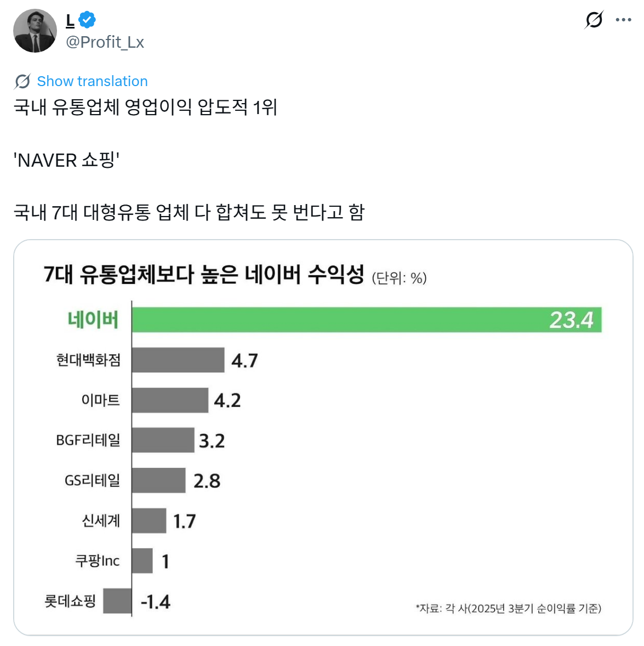Click the BGF리테일 chart label
Image resolution: width=644 pixels, height=646 pixels.
88,440
